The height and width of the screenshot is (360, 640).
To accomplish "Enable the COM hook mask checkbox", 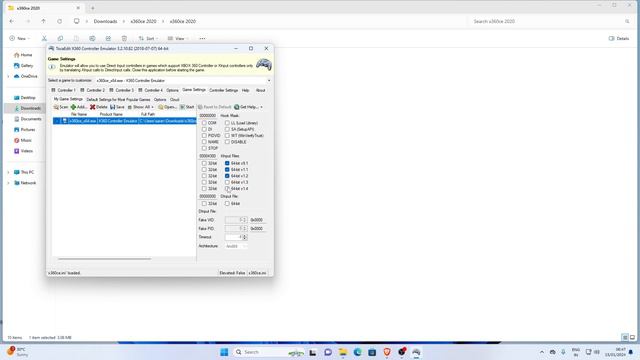I will (204, 123).
